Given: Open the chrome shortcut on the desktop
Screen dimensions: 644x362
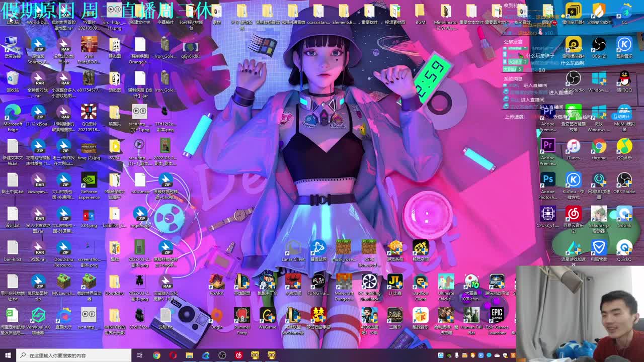Looking at the screenshot, I should [599, 146].
